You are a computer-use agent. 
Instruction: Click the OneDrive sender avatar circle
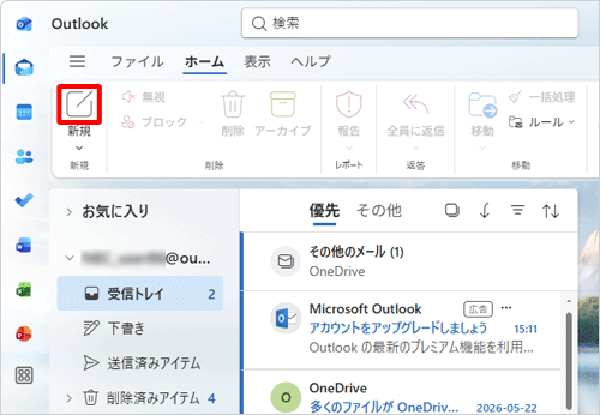coord(285,397)
